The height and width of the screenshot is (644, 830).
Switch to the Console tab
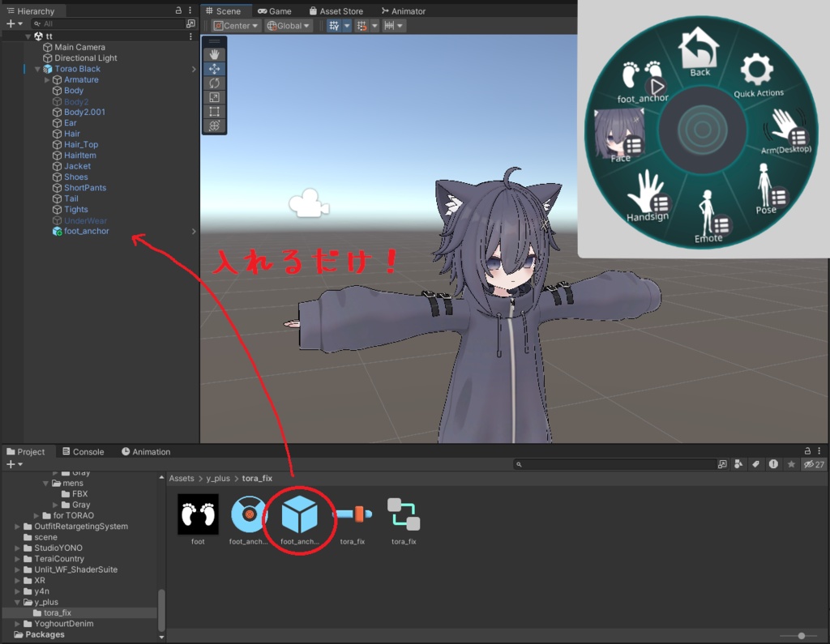point(83,451)
